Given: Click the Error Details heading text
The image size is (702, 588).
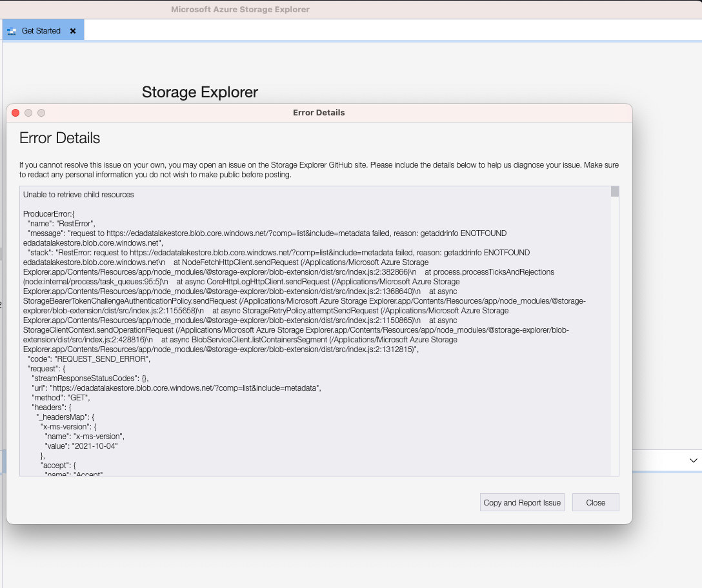Looking at the screenshot, I should click(x=59, y=138).
